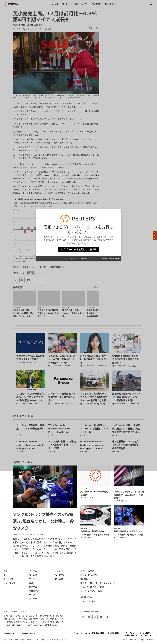
Task: Open the PIMCO sponsored thumbnail
Action: [x=30, y=342]
